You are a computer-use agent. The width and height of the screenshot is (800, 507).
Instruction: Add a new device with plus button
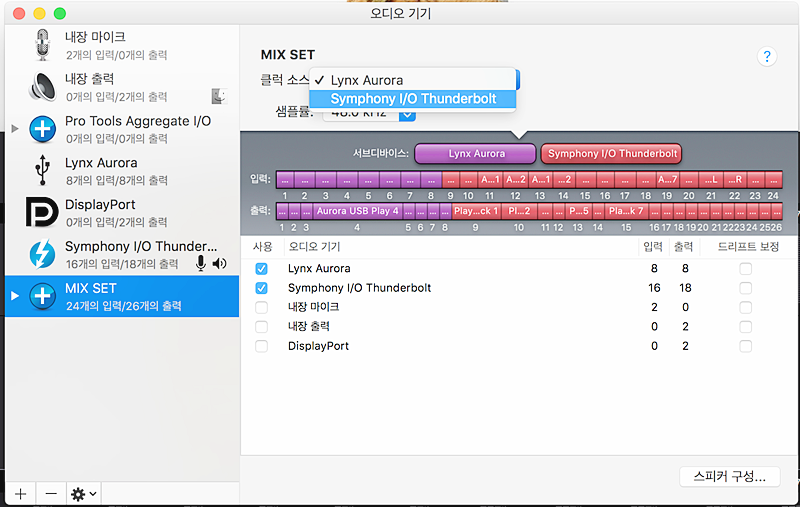pos(20,494)
